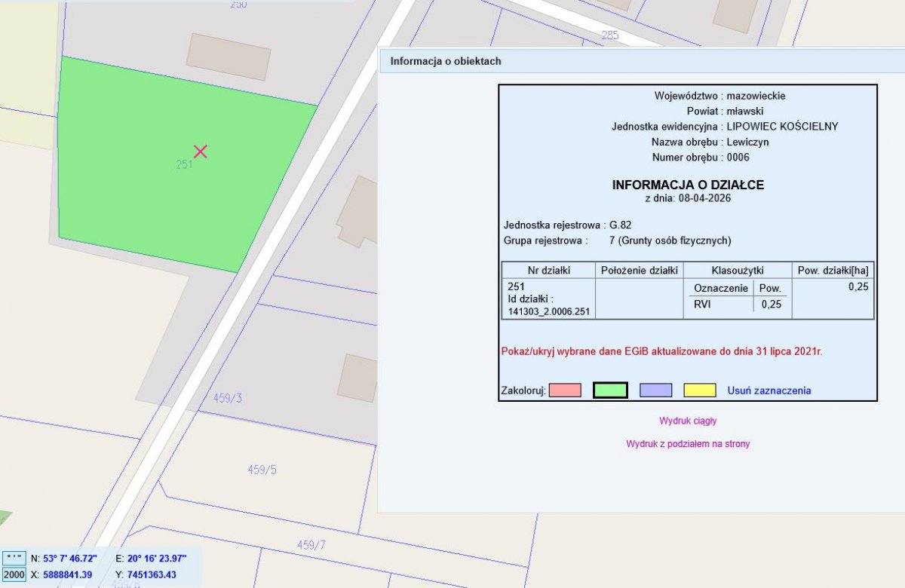Screen dimensions: 905x588
Task: Open Wydruk z podziałem na strony
Action: (688, 444)
